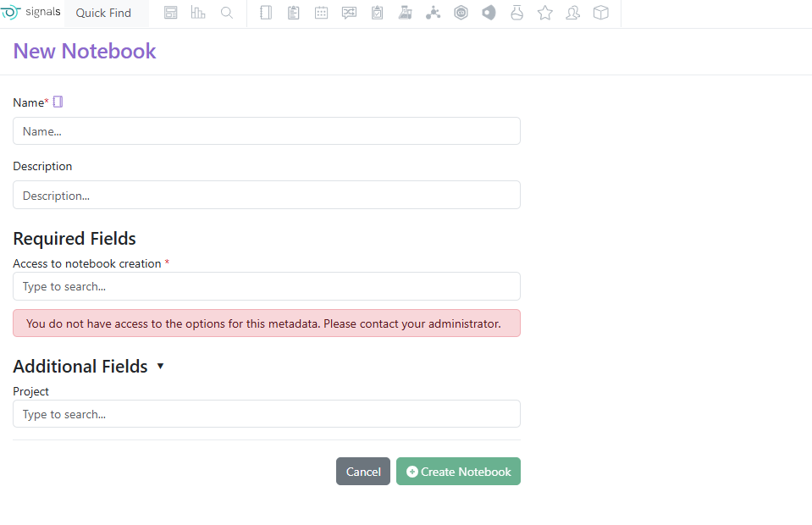Click the round-bottom flask icon
This screenshot has width=812, height=525.
pos(516,13)
